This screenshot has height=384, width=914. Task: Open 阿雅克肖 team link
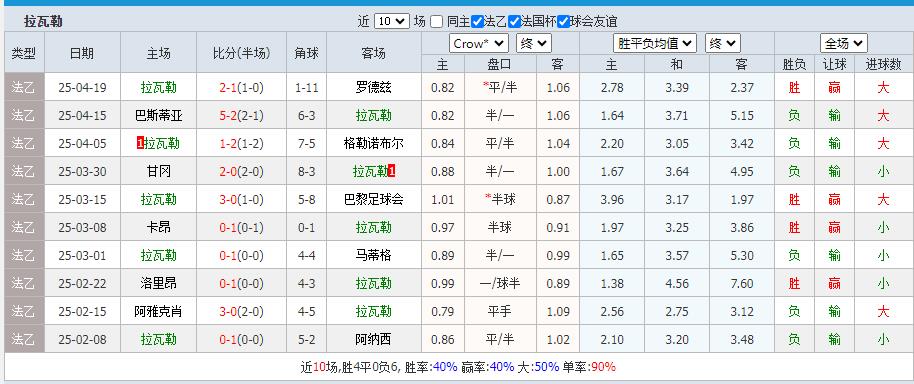click(x=159, y=312)
